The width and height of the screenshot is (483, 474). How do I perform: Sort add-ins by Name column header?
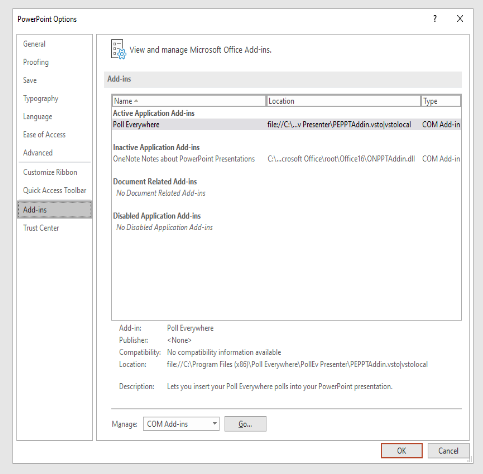pyautogui.click(x=189, y=101)
